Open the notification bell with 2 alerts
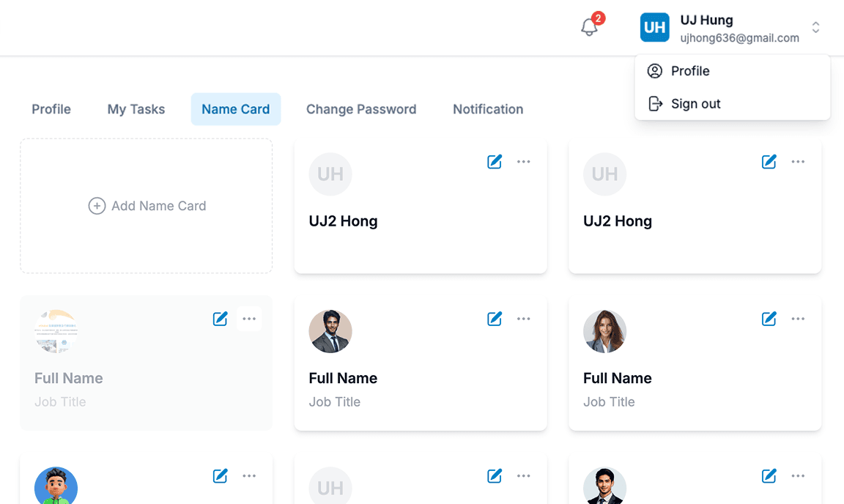Image resolution: width=844 pixels, height=504 pixels. pos(590,28)
